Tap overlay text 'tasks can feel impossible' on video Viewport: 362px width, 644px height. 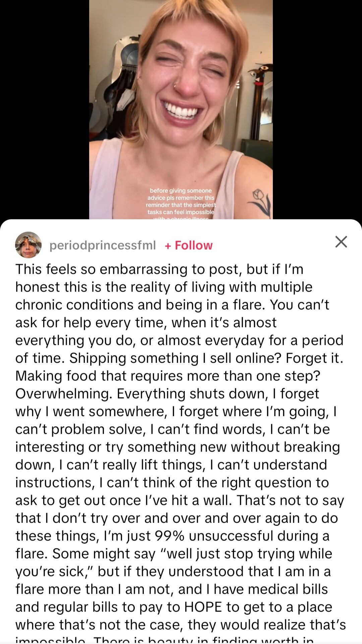(x=181, y=212)
